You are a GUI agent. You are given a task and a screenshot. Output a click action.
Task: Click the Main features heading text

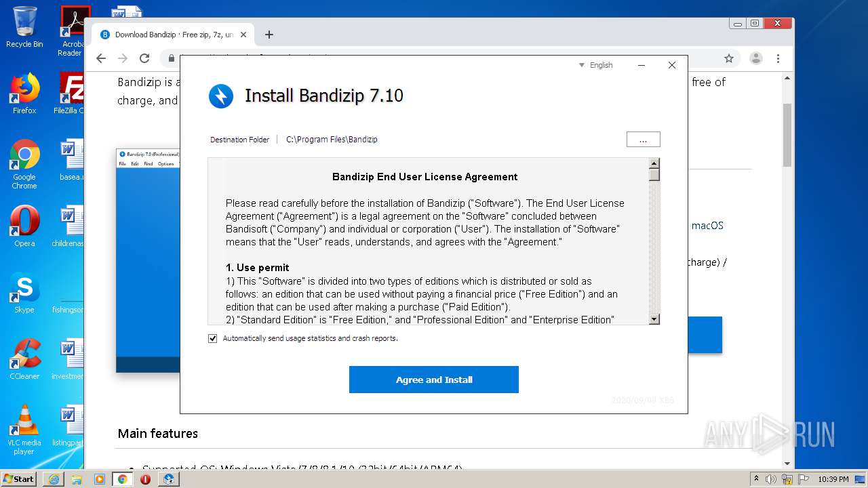point(158,434)
